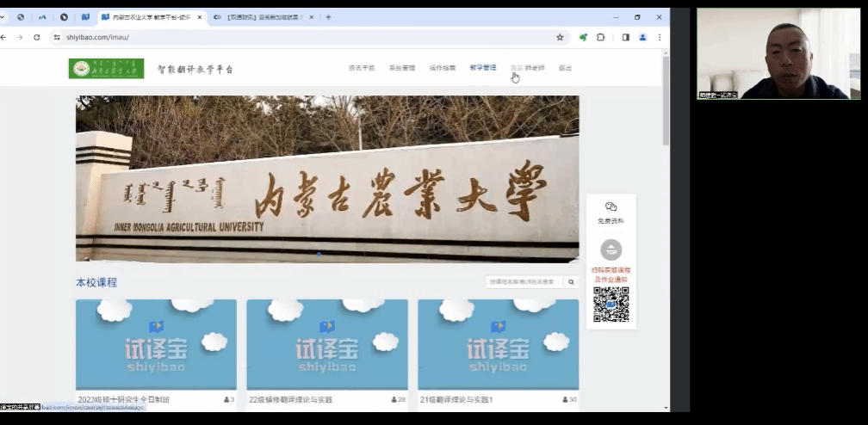Click the QR code image

611,305
